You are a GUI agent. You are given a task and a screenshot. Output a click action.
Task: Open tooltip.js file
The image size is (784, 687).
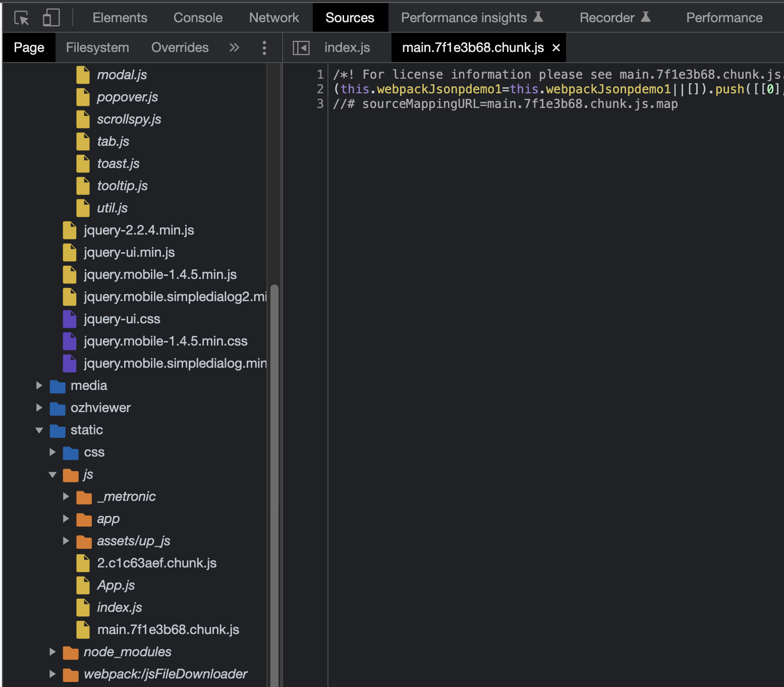click(x=122, y=186)
